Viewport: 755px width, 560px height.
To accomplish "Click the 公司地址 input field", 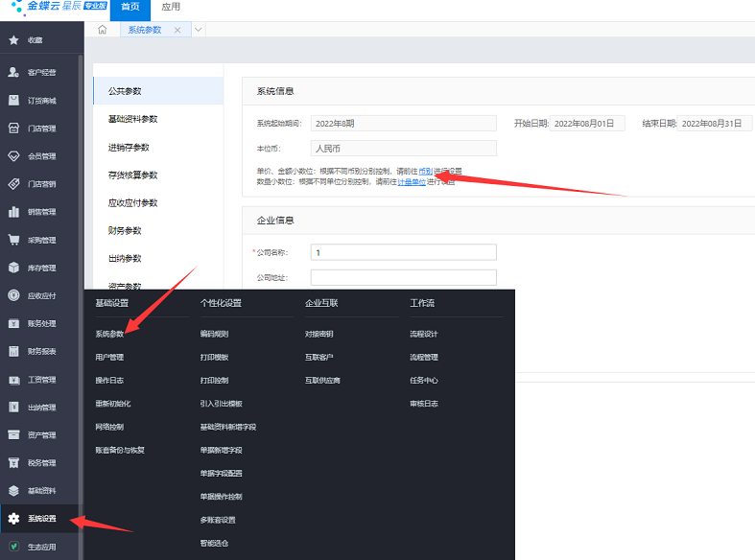I will pyautogui.click(x=403, y=278).
